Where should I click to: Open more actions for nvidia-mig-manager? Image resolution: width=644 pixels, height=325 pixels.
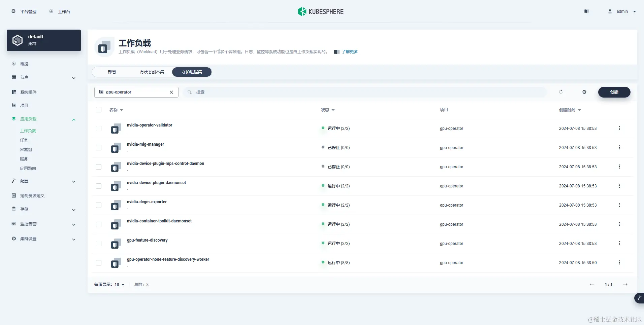point(619,147)
